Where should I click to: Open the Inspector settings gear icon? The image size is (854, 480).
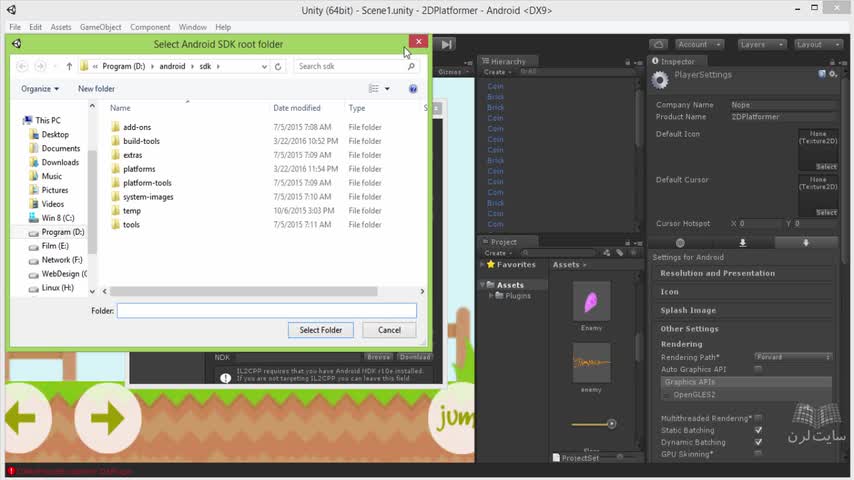click(833, 74)
